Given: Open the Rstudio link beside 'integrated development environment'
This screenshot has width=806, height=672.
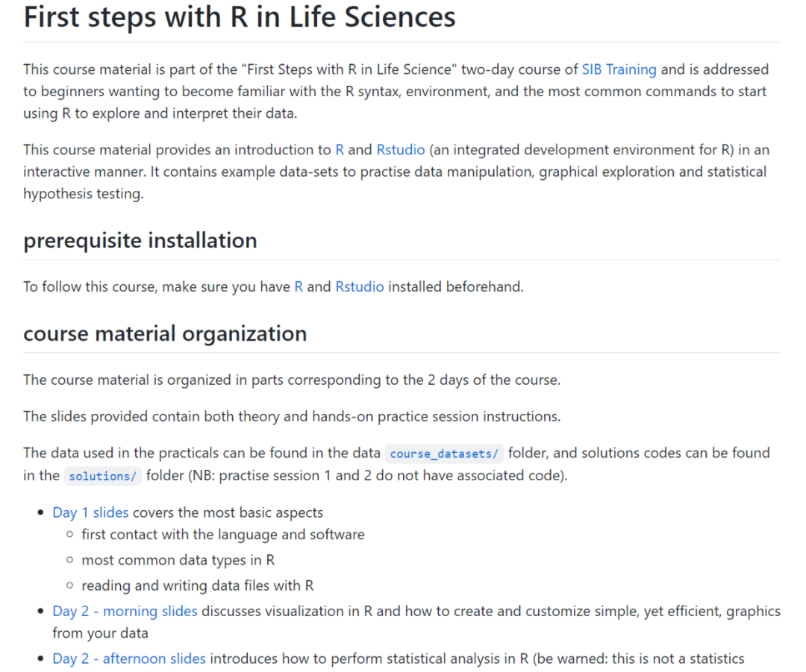Looking at the screenshot, I should pyautogui.click(x=401, y=150).
